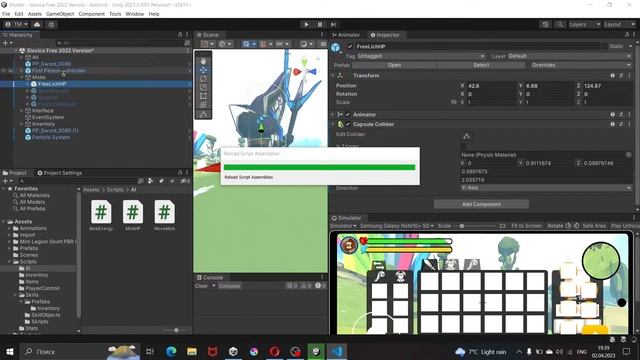Click the prefab Open button

click(x=394, y=65)
